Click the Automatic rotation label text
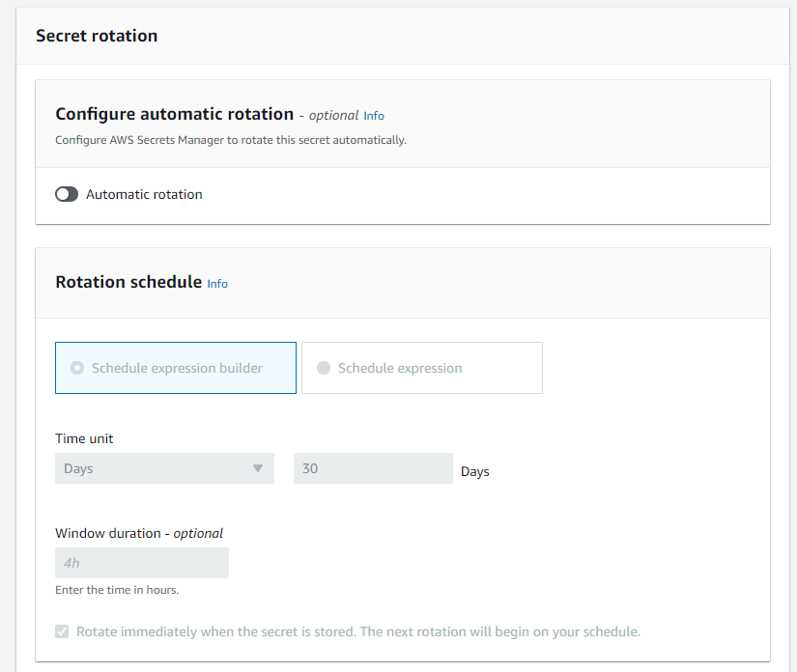Screen dimensions: 797x672 [144, 194]
